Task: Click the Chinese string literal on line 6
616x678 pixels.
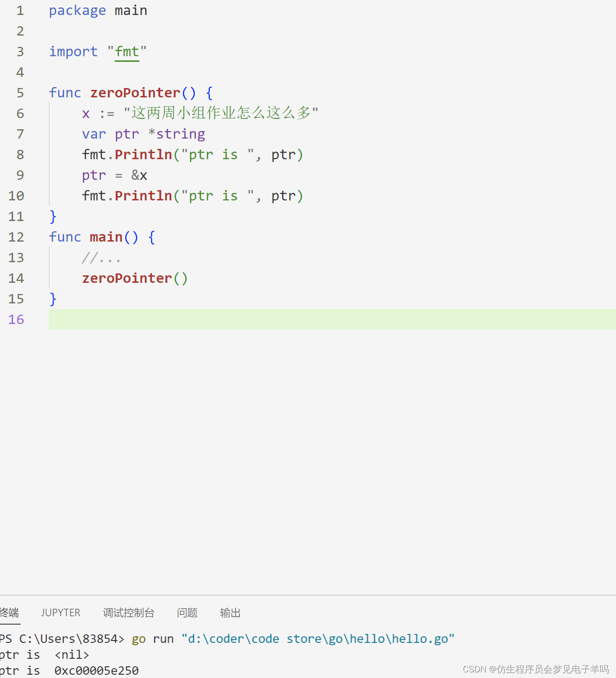Action: click(x=221, y=113)
